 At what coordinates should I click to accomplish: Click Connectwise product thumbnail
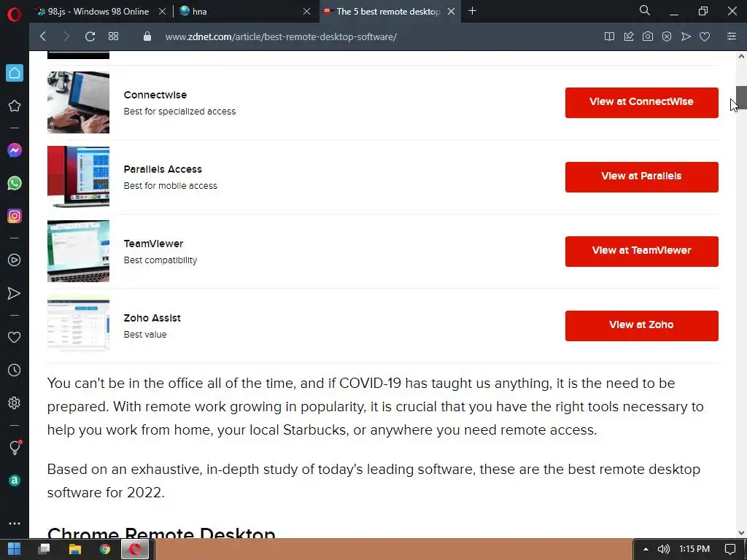coord(78,102)
